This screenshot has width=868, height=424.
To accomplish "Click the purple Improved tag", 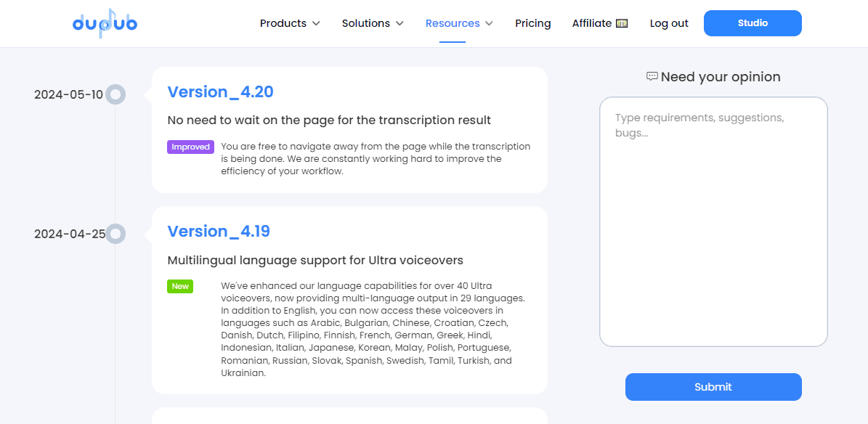I will (190, 147).
